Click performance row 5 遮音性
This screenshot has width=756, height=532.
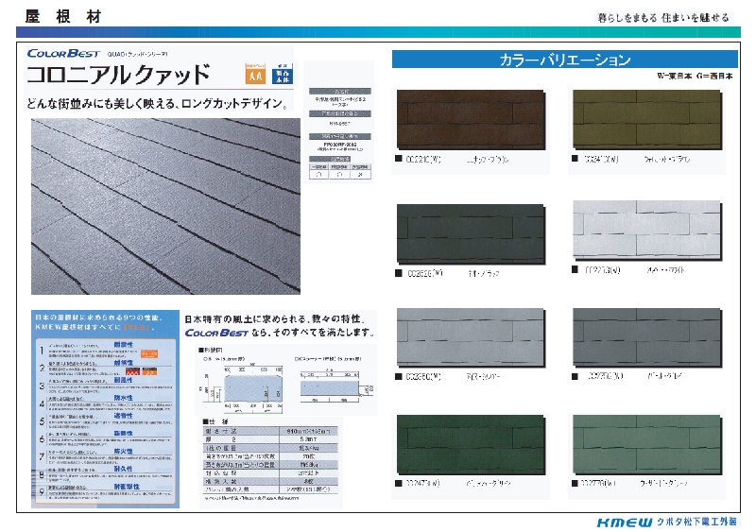[x=106, y=420]
